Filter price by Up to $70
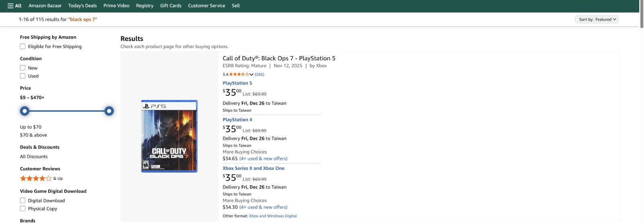The width and height of the screenshot is (644, 224). click(31, 127)
